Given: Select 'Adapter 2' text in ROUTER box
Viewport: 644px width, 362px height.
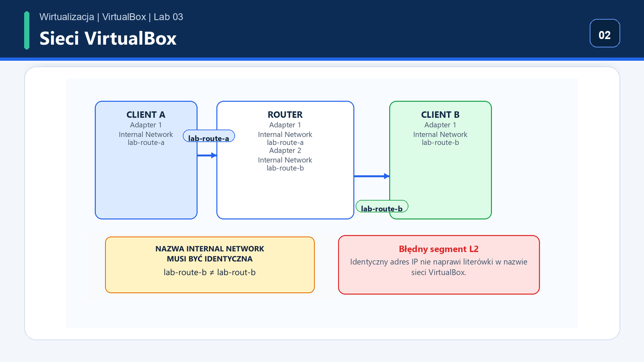Looking at the screenshot, I should (285, 150).
